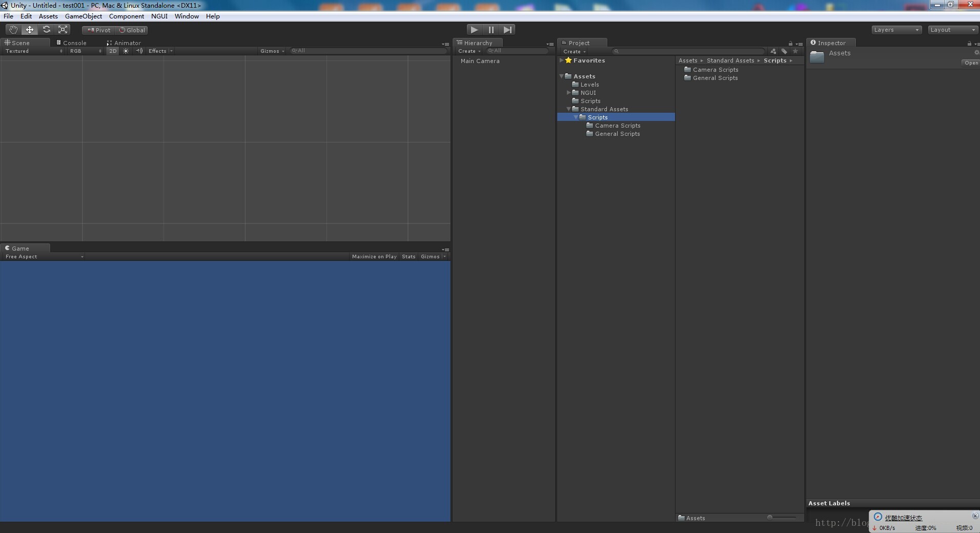Image resolution: width=980 pixels, height=533 pixels.
Task: Toggle scene lighting sun icon
Action: click(126, 51)
